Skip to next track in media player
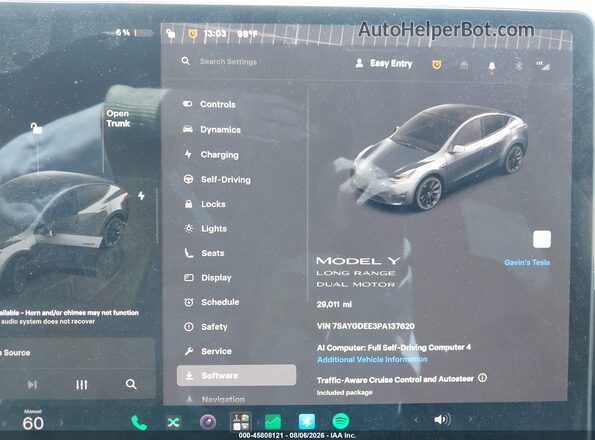 [x=32, y=385]
